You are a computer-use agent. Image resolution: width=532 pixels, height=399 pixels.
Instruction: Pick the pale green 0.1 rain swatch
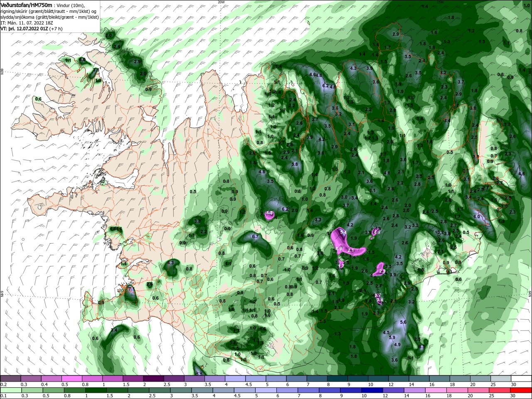[x=10, y=390]
